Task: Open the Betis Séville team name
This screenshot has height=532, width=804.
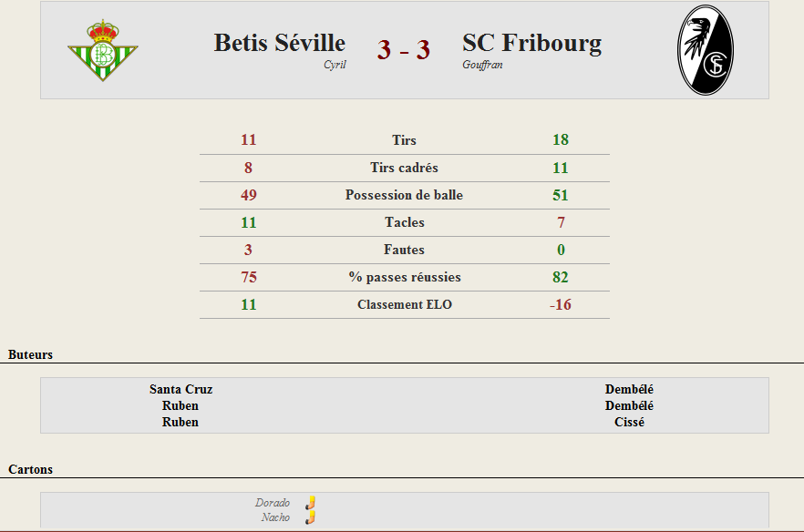Action: click(x=280, y=43)
